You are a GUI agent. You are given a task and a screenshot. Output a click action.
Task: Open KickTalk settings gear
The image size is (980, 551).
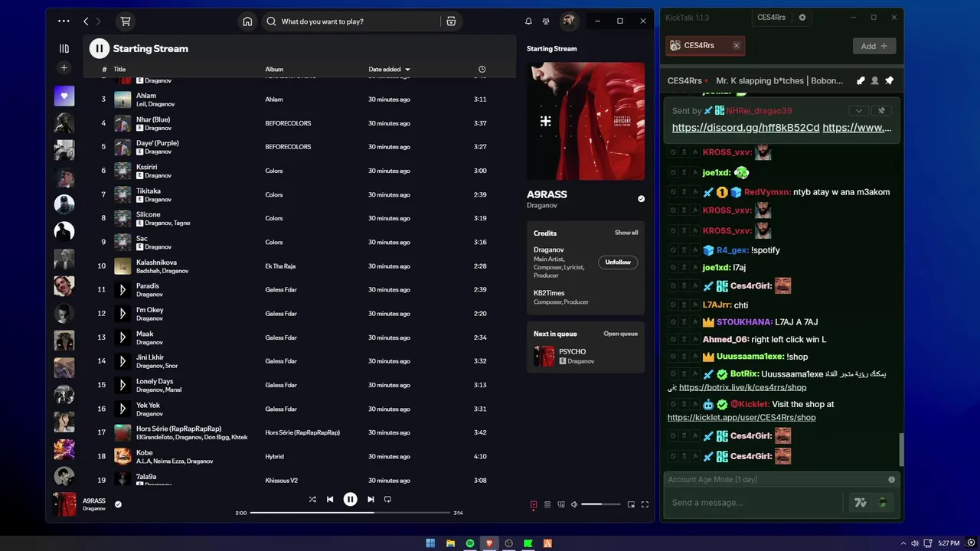802,17
